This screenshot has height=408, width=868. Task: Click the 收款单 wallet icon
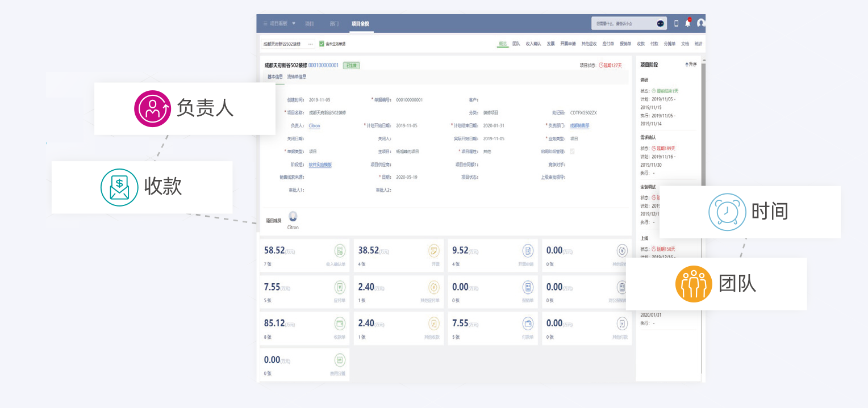click(340, 323)
